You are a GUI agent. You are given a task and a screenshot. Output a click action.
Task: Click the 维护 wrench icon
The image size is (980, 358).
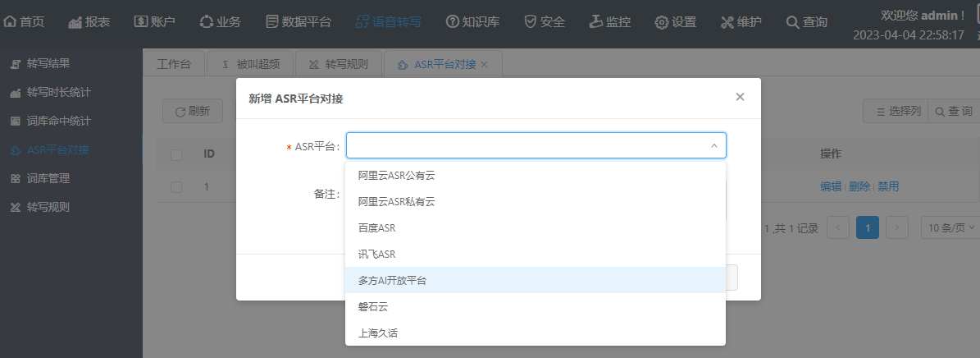tap(727, 22)
